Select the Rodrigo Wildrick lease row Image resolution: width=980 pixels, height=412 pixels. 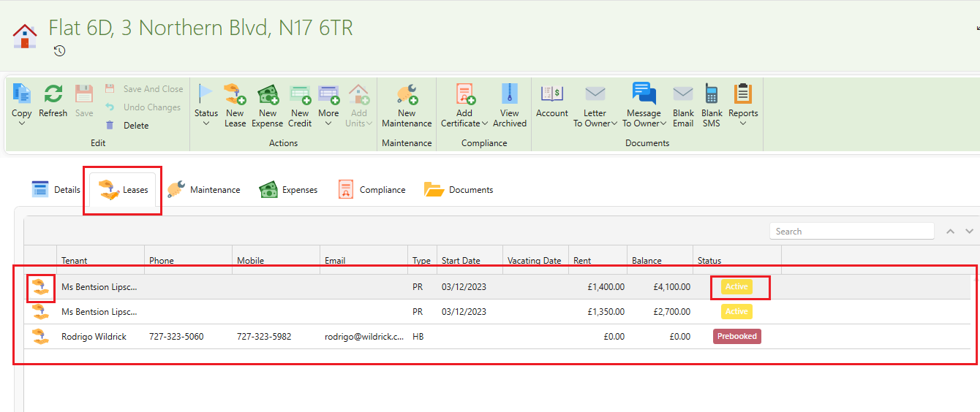tap(94, 337)
